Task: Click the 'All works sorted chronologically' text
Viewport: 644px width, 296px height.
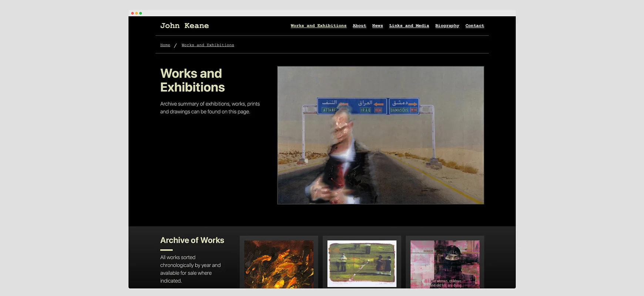Action: coord(190,269)
